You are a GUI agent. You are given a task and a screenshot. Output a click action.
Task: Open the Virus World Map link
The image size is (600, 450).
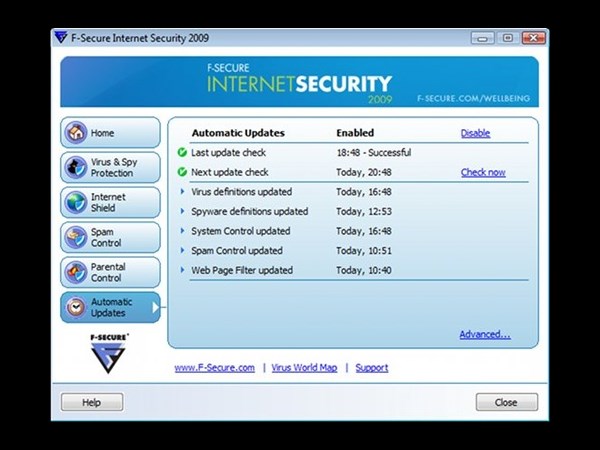(x=305, y=367)
